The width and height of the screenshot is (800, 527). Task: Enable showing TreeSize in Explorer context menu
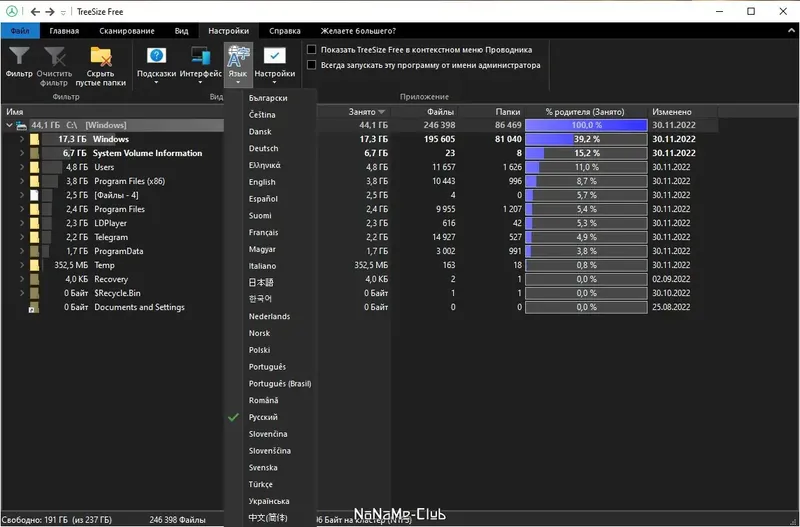pos(312,49)
